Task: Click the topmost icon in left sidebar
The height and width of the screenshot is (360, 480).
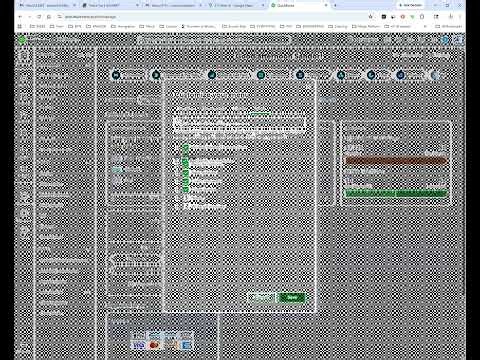Action: tap(24, 57)
